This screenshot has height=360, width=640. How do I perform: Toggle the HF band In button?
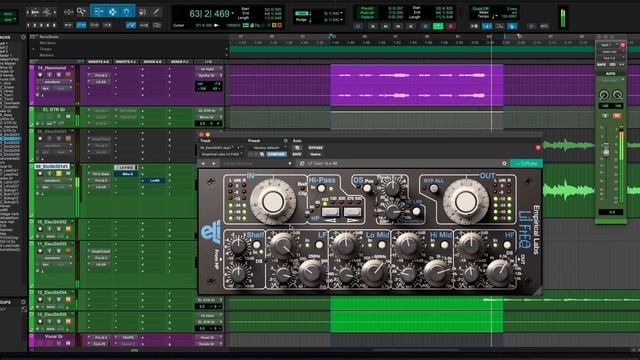click(x=507, y=245)
